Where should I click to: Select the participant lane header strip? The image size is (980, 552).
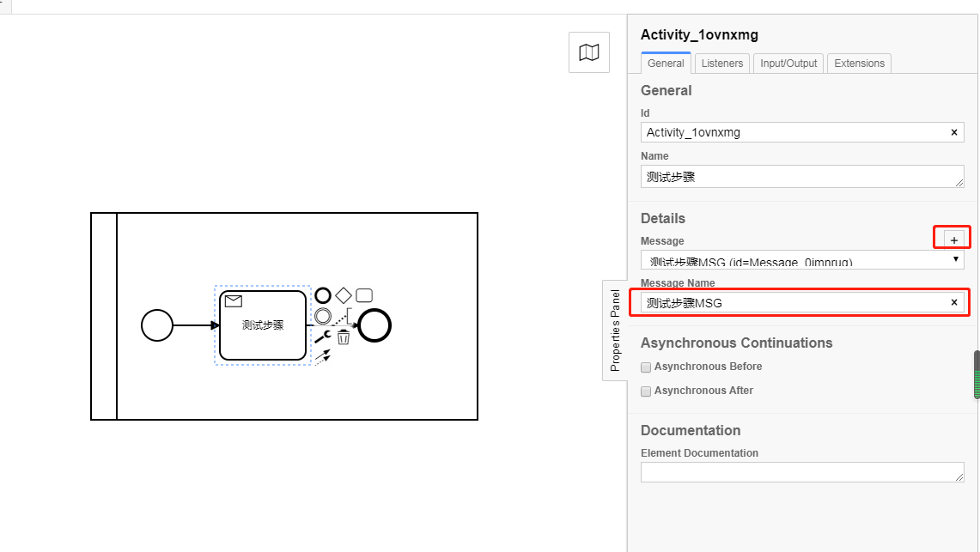pos(104,316)
